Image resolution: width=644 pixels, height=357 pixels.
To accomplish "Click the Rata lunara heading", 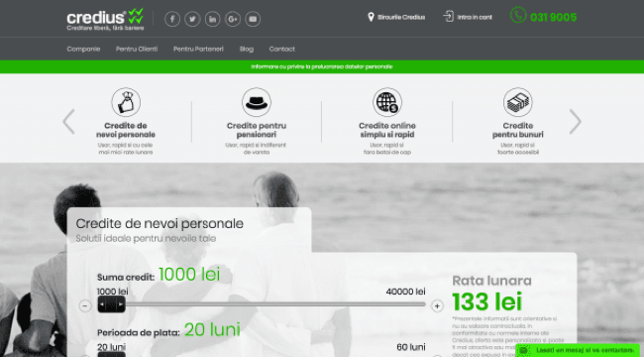I will [x=491, y=281].
